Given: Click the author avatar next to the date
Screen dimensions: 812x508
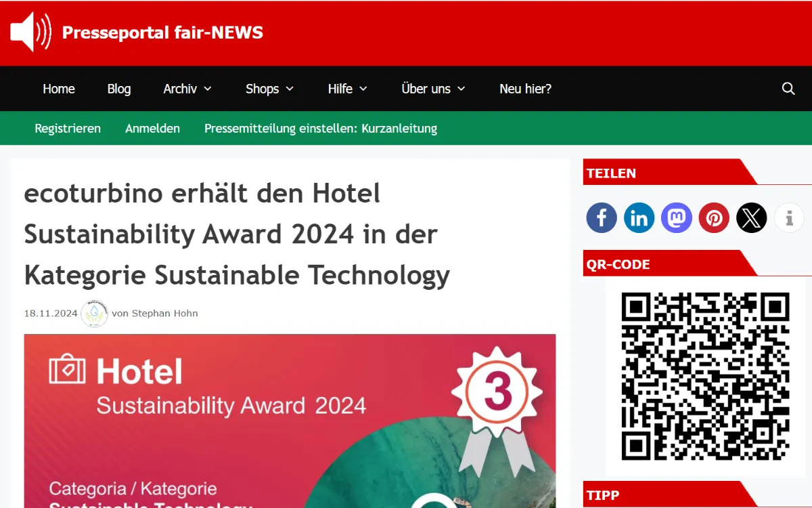Looking at the screenshot, I should pos(94,314).
